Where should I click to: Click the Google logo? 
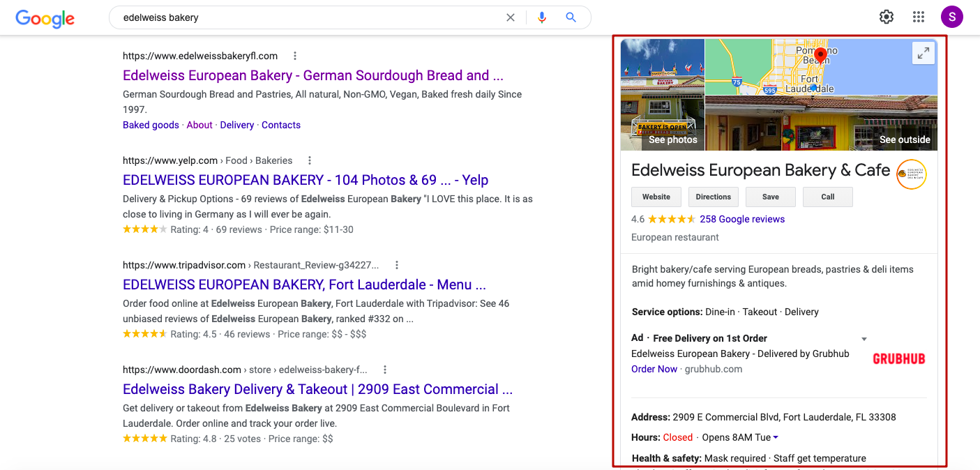click(45, 18)
